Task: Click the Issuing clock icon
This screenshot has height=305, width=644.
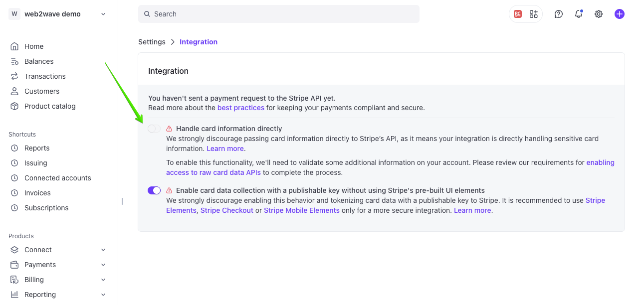Action: 14,163
